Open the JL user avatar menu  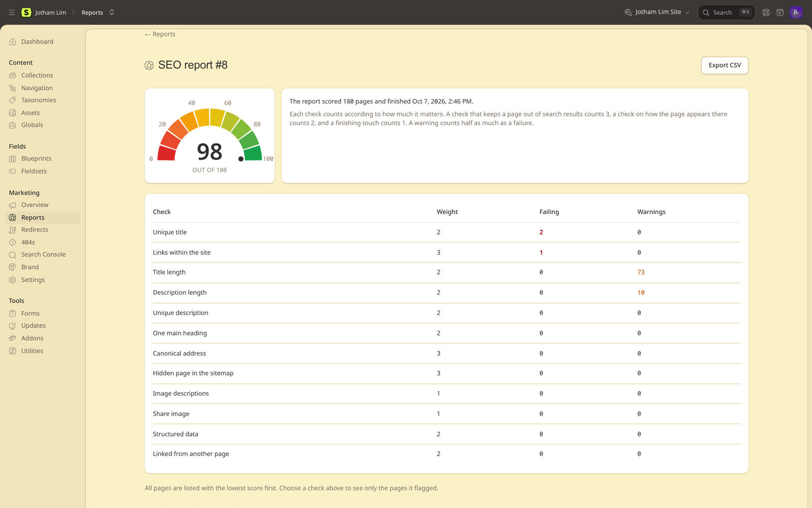(796, 12)
